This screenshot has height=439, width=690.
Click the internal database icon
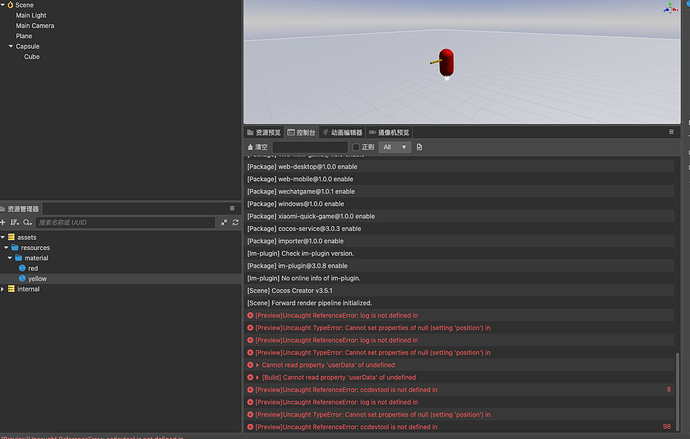11,289
